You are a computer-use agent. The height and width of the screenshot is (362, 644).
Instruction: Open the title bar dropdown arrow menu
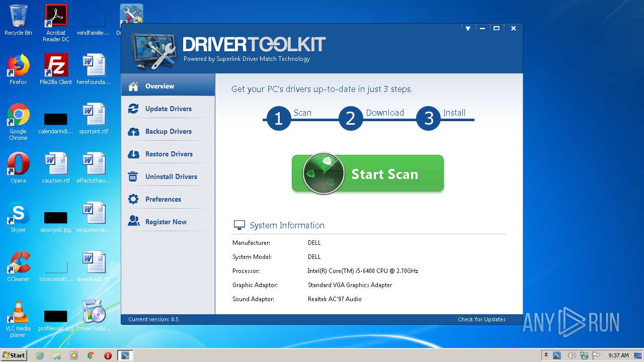click(467, 29)
